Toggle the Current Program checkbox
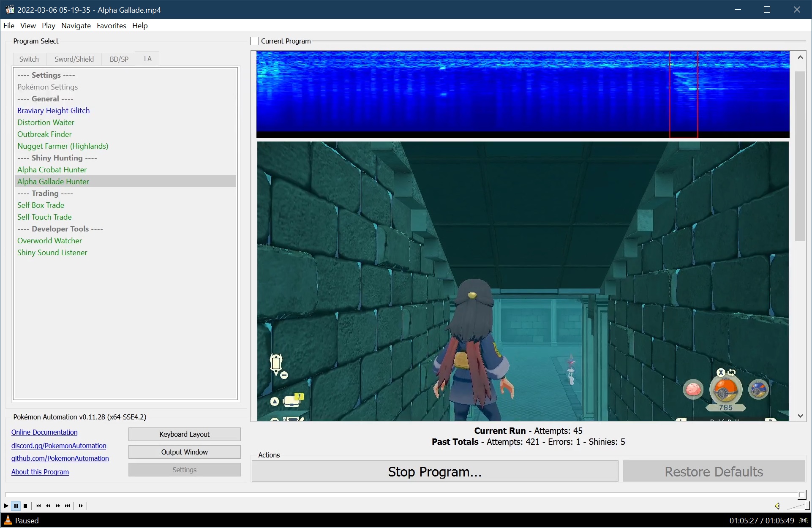 [255, 41]
